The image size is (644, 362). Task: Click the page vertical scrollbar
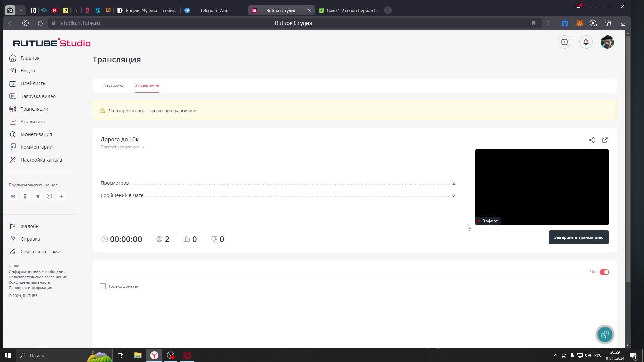coord(628,158)
